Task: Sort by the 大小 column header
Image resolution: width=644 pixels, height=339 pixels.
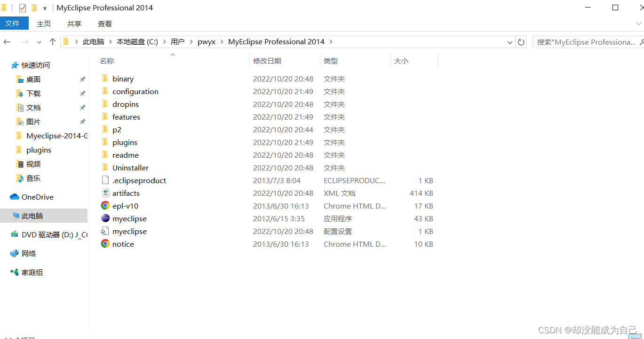Action: (x=401, y=61)
